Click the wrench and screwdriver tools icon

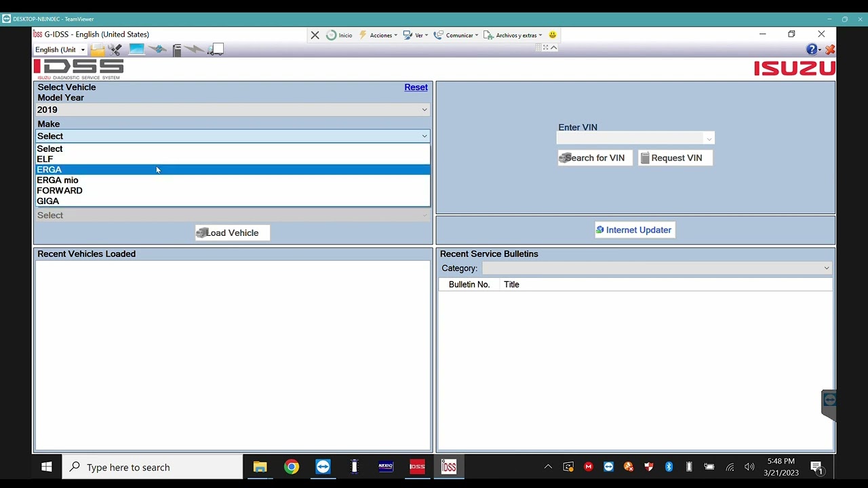click(x=115, y=49)
